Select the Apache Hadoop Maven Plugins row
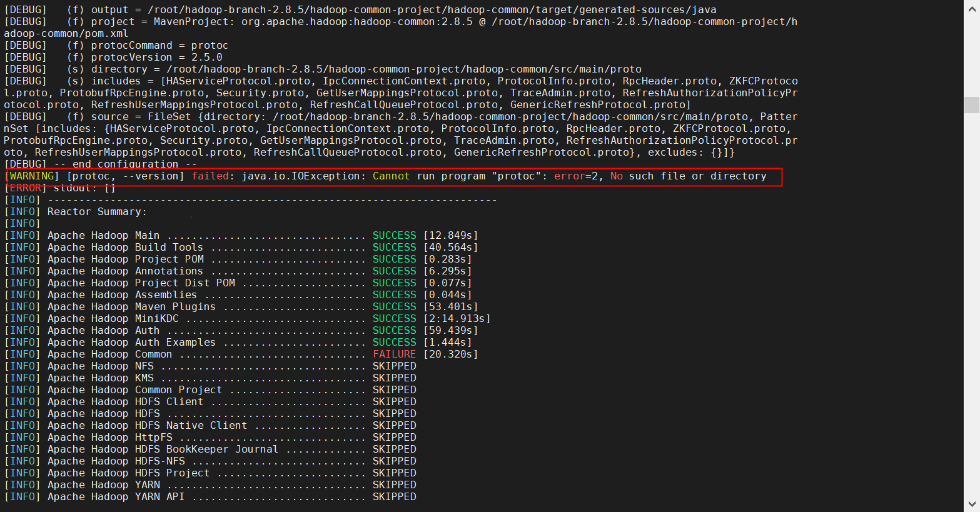Screen dimensions: 980x512 point(241,307)
